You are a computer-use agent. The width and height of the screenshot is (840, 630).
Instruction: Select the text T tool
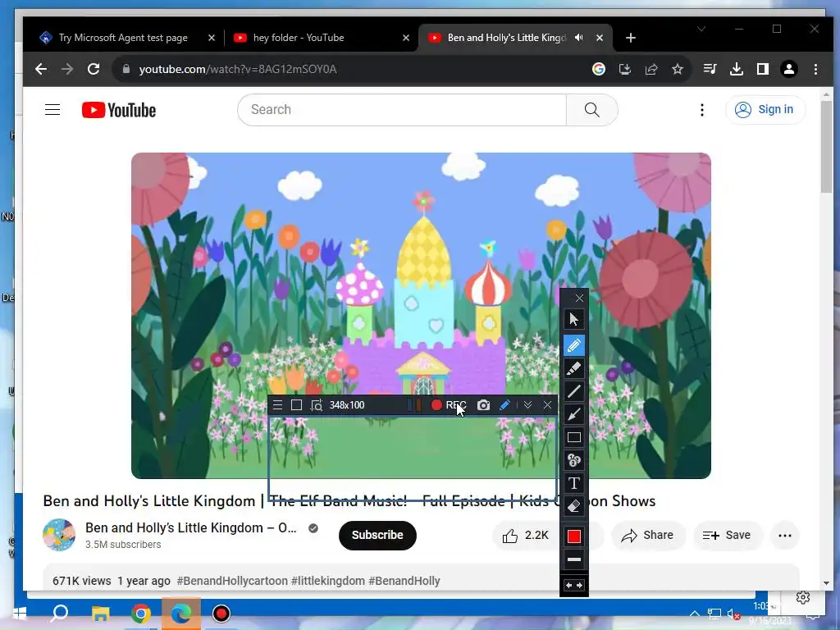pos(573,483)
